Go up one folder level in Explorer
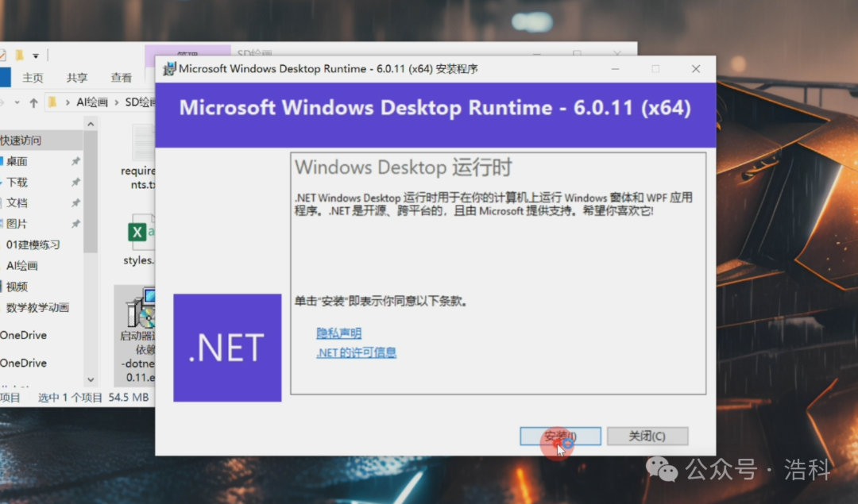Screen dimensions: 858x504 (33, 102)
